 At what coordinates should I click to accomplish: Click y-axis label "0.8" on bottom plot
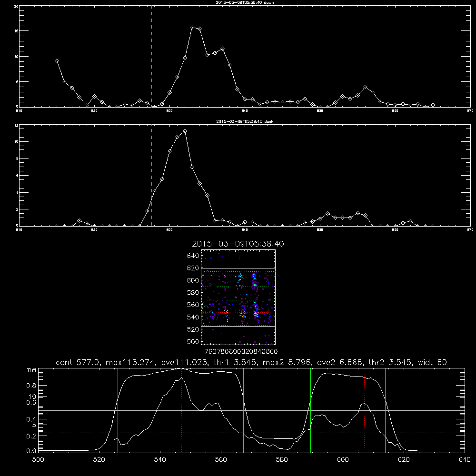[x=31, y=385]
